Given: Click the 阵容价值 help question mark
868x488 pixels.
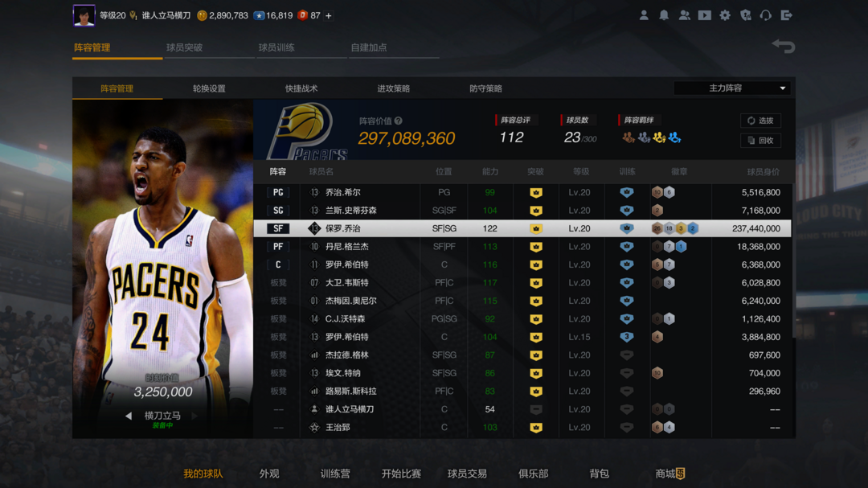Looking at the screenshot, I should point(399,121).
